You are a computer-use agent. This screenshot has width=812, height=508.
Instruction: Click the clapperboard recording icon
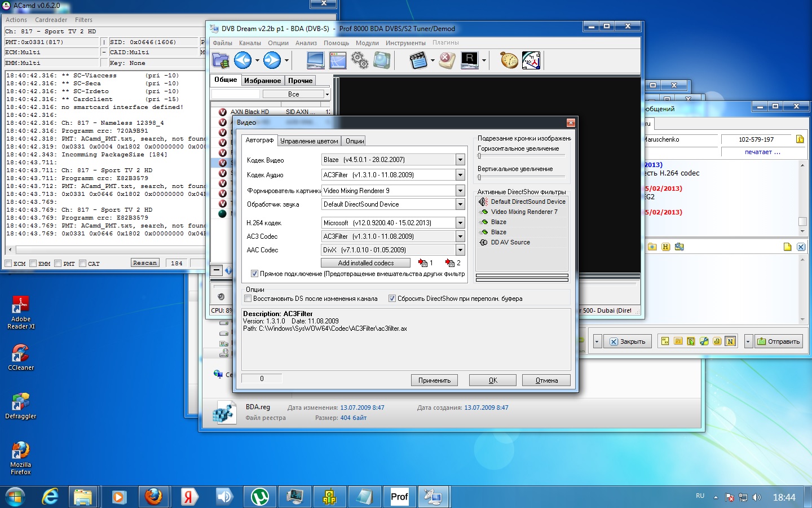(x=418, y=60)
